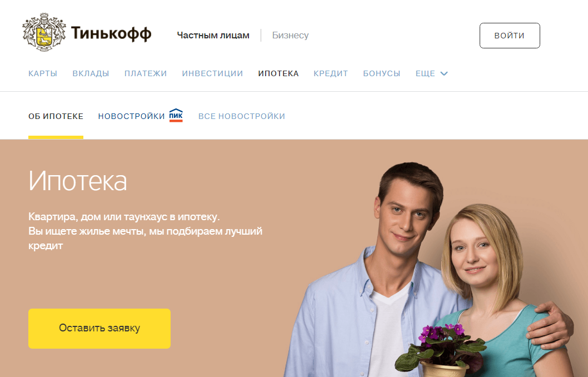Viewport: 588px width, 377px height.
Task: Go to ВКЛАДЫ in navigation
Action: click(91, 73)
